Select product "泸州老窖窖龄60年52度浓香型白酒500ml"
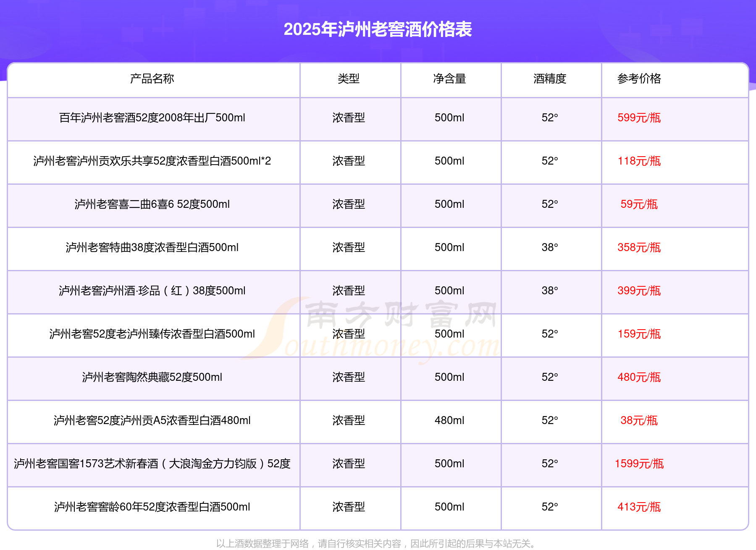The width and height of the screenshot is (756, 550). [x=152, y=507]
